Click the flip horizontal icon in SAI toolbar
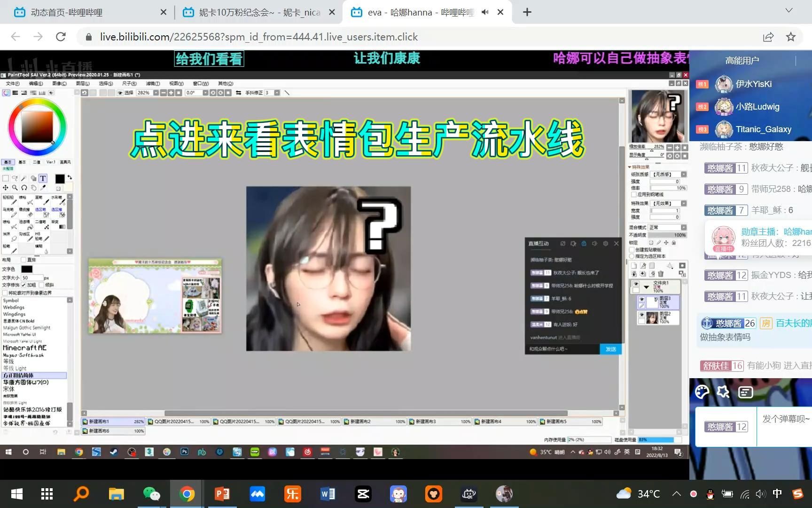This screenshot has height=508, width=812. point(239,93)
